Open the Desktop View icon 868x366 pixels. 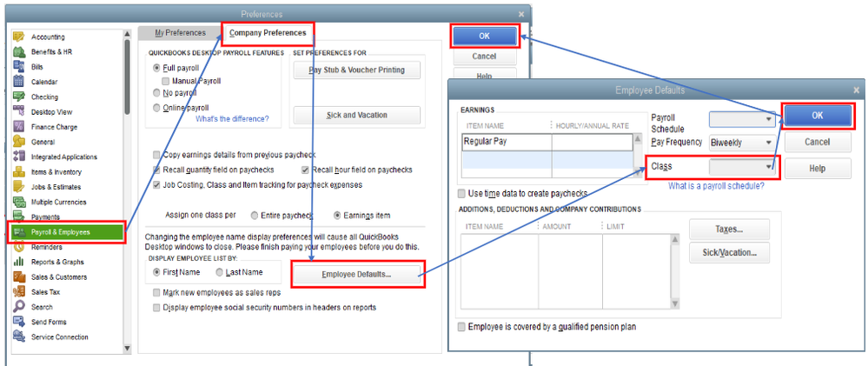point(19,112)
